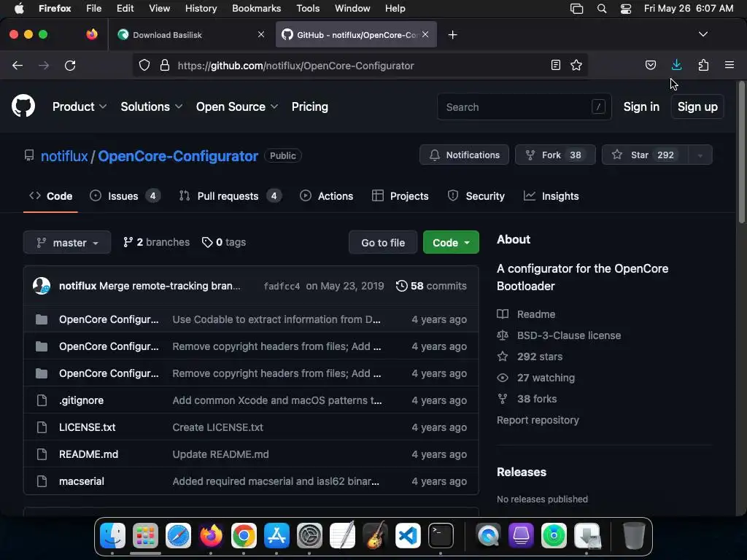Switch to the Pull requests tab

click(231, 196)
